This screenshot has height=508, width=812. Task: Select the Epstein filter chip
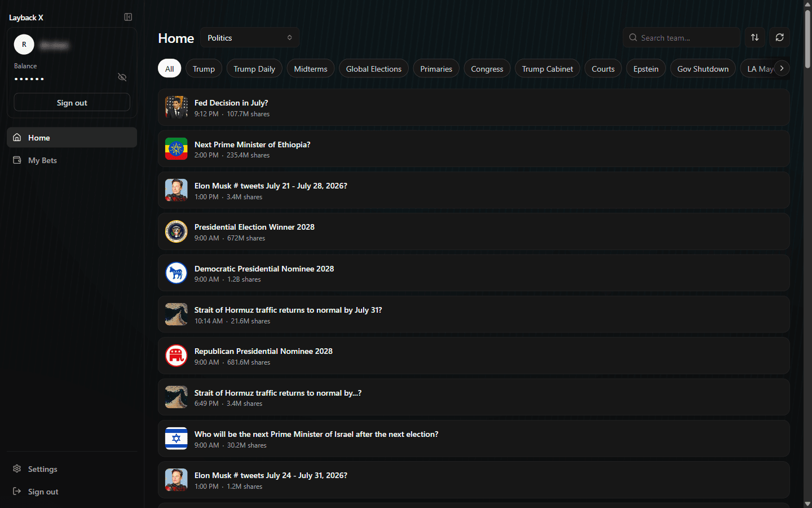point(646,68)
